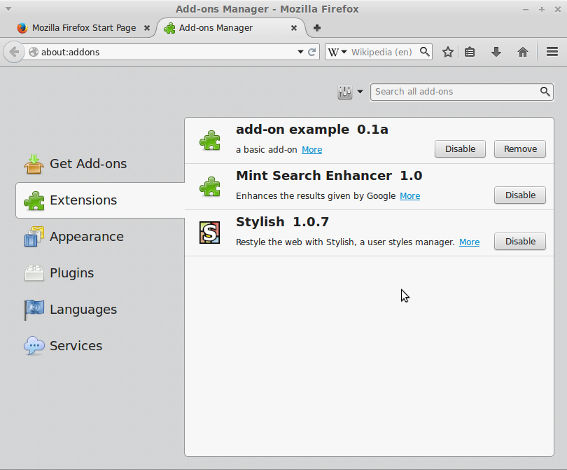Screen dimensions: 567x470
Task: Select the Extensions category
Action: click(x=100, y=200)
